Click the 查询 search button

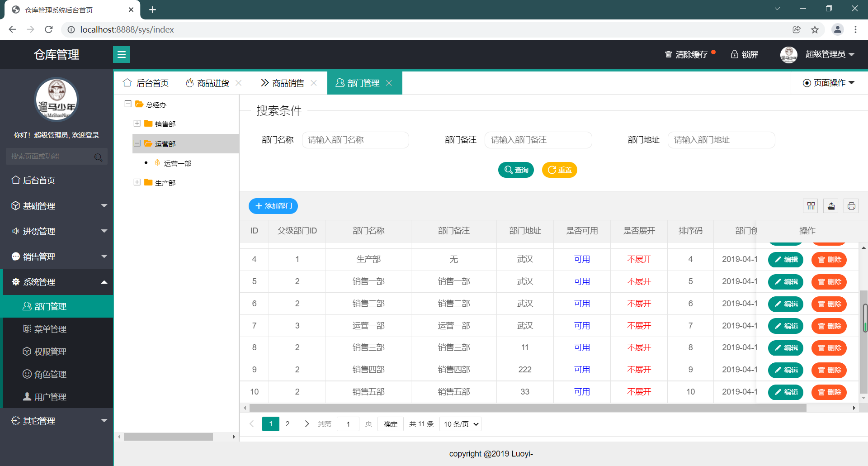click(x=516, y=170)
